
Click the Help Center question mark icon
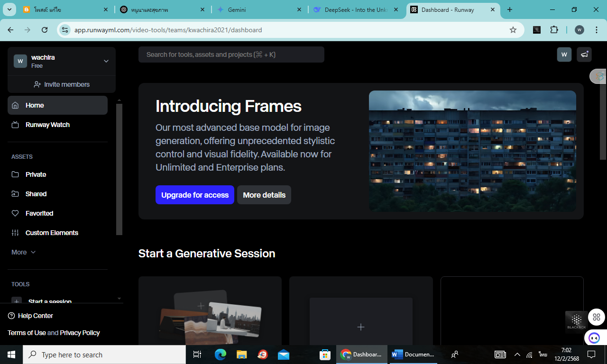11,316
